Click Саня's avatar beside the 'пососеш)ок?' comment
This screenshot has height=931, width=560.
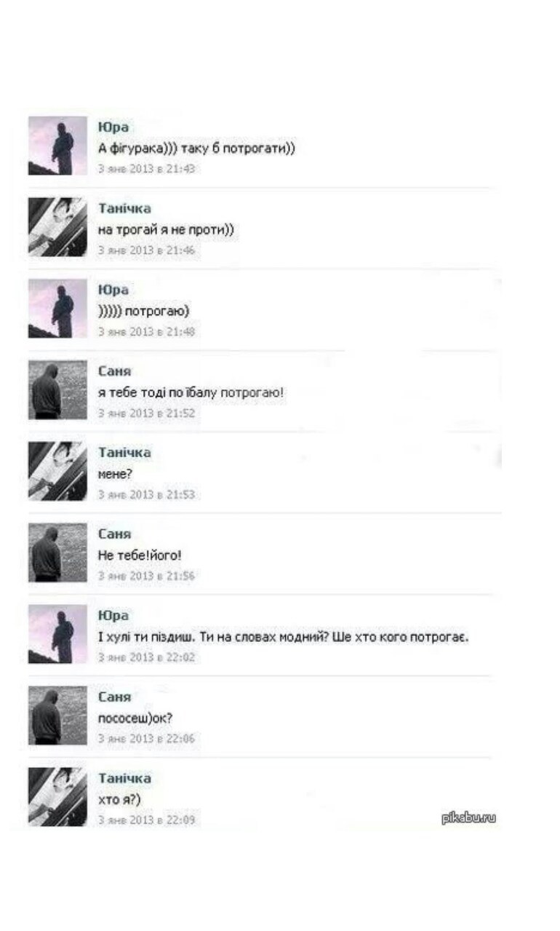(57, 716)
